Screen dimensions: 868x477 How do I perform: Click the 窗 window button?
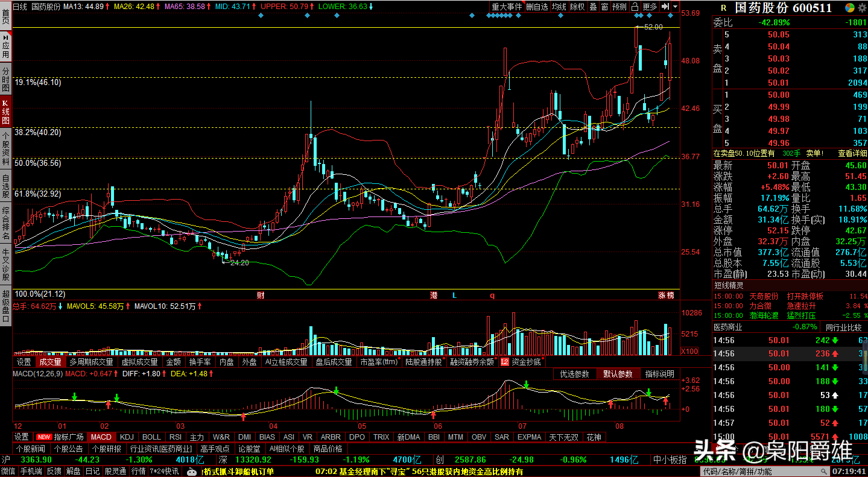point(604,7)
